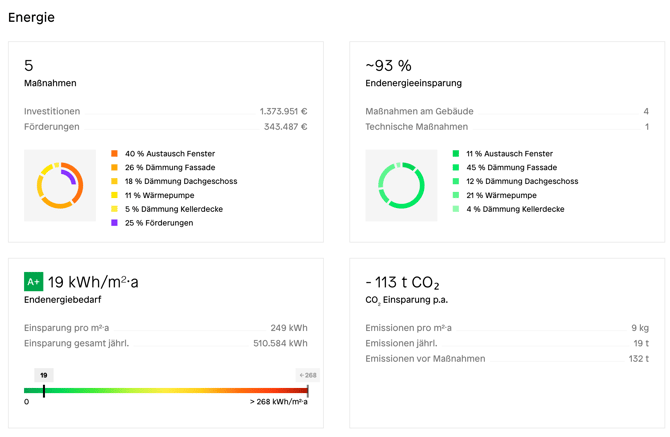The image size is (670, 437).
Task: Click the black marker on the energy scale
Action: [x=44, y=390]
